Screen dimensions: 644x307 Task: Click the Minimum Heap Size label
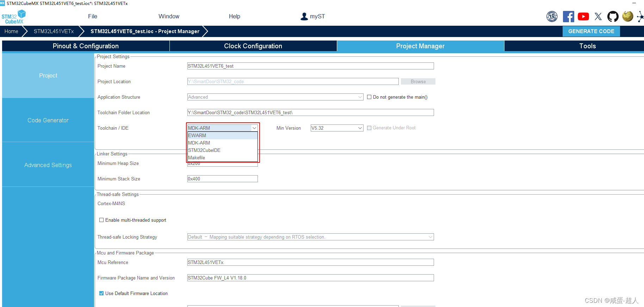pyautogui.click(x=118, y=163)
